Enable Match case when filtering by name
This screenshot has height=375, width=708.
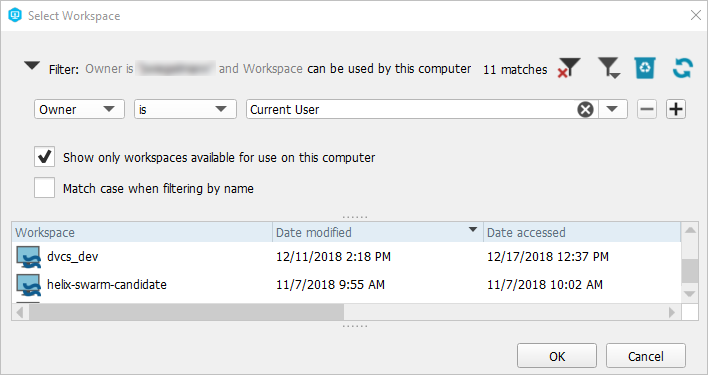click(44, 188)
